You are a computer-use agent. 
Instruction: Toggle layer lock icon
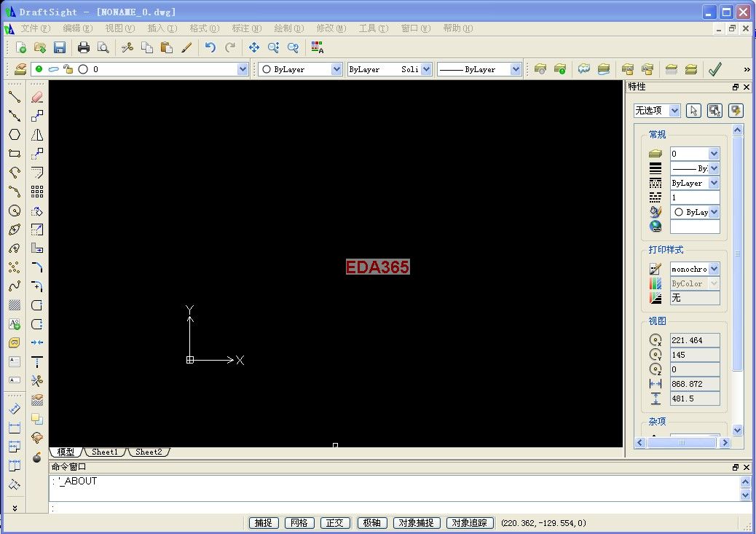(x=68, y=69)
